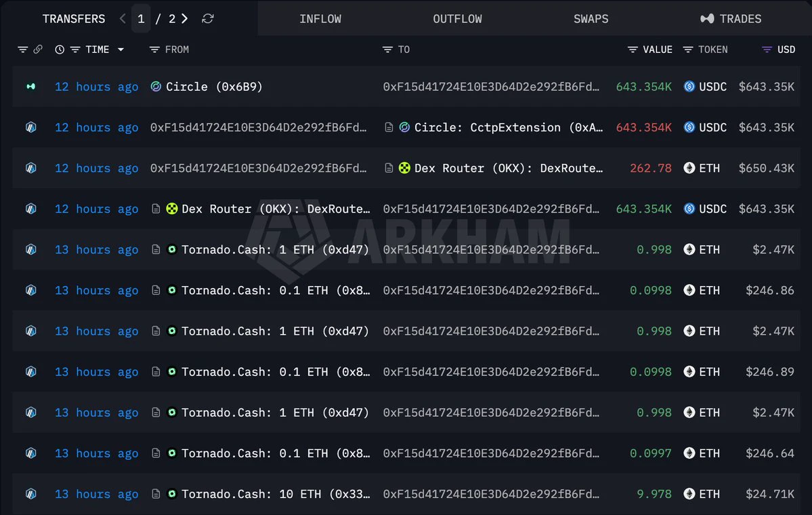Filter transfers by FROM address

tap(154, 49)
